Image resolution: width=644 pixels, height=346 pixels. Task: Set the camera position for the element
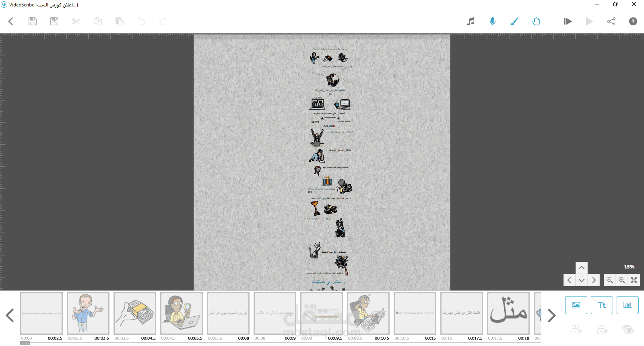[576, 330]
